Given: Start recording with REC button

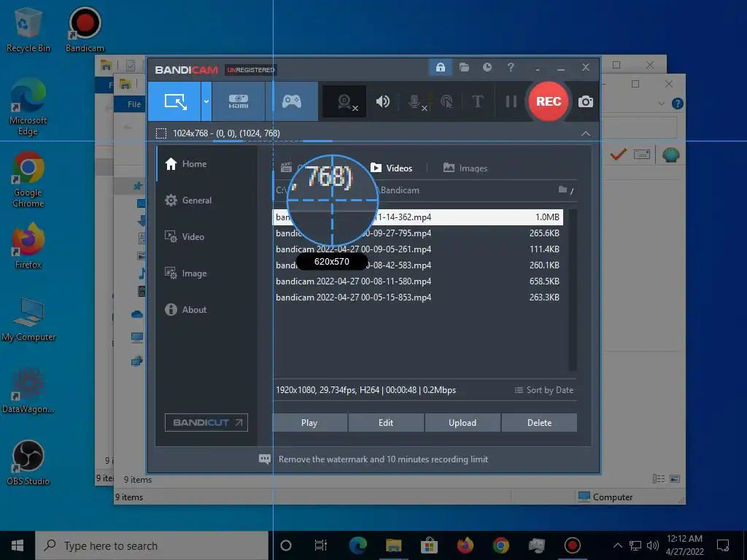Looking at the screenshot, I should pyautogui.click(x=549, y=101).
